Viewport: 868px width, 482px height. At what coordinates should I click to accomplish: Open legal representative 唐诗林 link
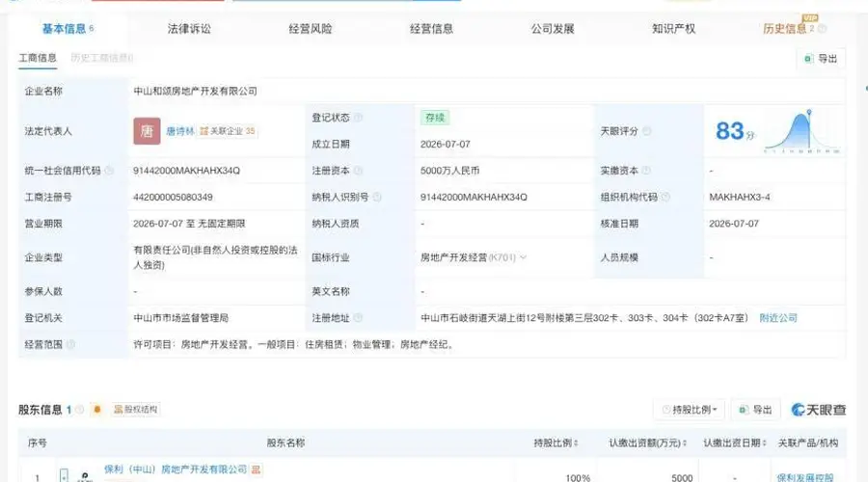[180, 131]
